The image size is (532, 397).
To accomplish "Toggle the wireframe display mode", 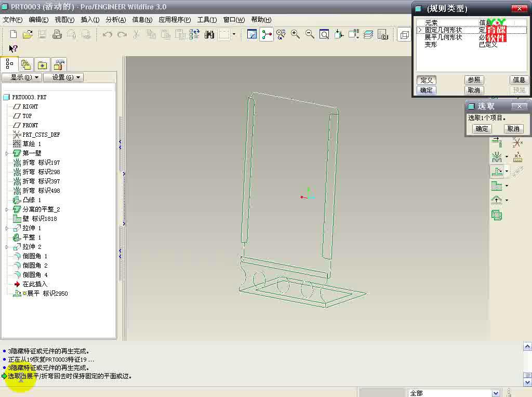I will click(404, 35).
